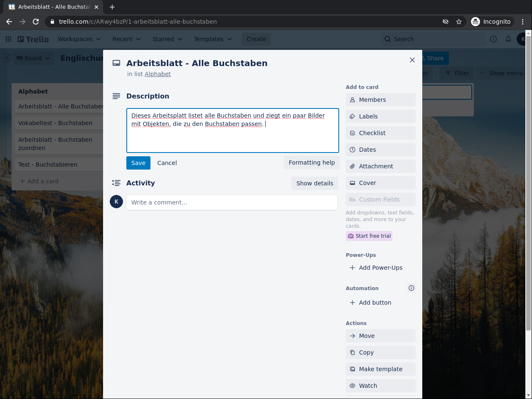Click the Activity section icon
The width and height of the screenshot is (532, 399).
(x=116, y=183)
